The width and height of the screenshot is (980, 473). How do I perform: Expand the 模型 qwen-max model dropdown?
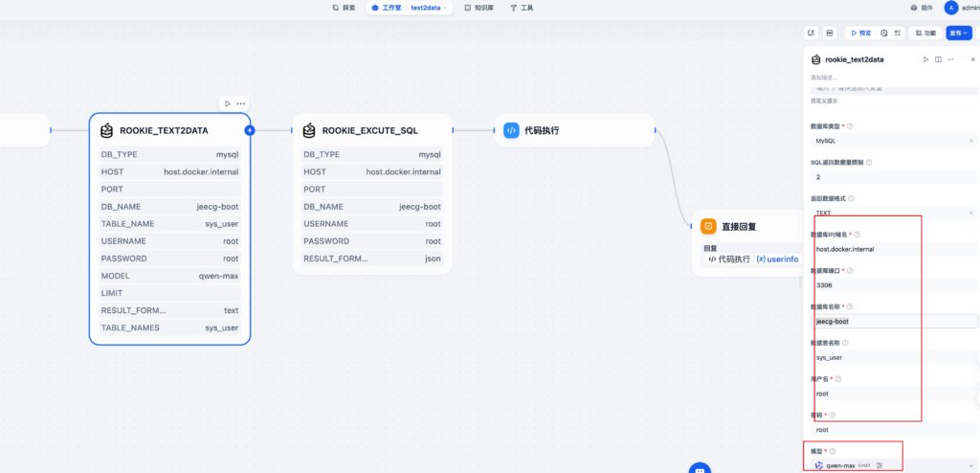[970, 465]
